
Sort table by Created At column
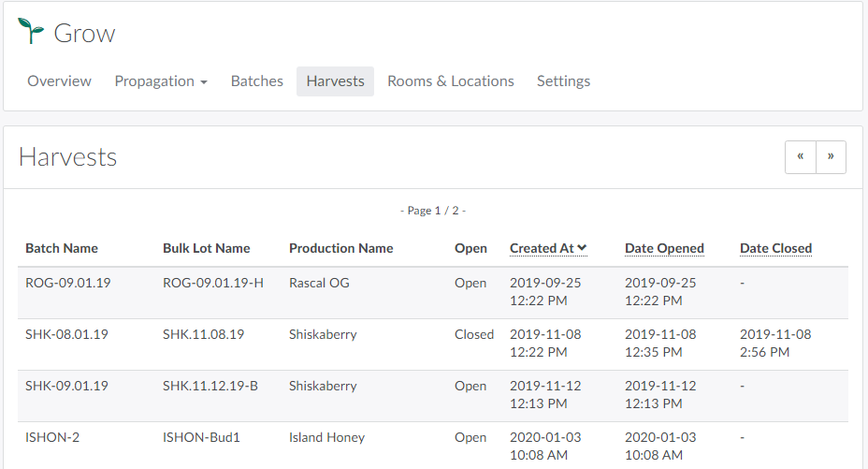(542, 248)
